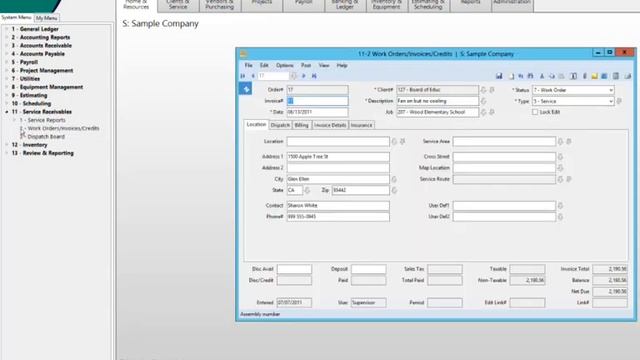Screen dimensions: 640x360
Task: Click the icon beside Map Location field
Action: (x=560, y=168)
